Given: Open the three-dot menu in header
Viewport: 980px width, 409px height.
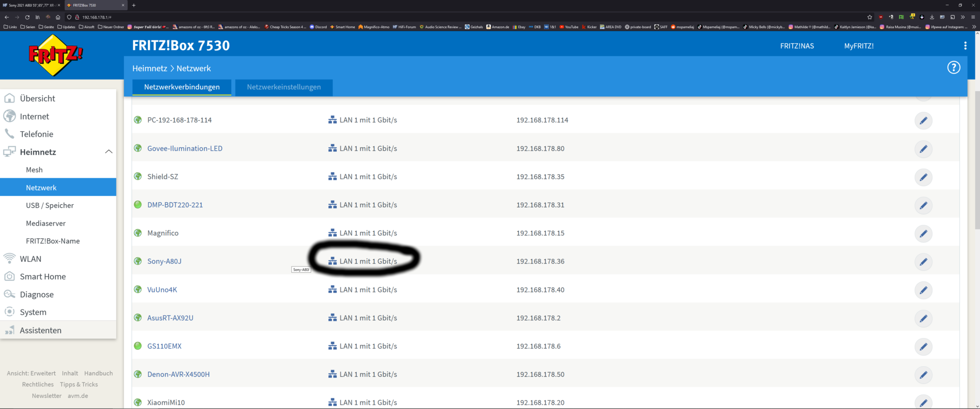Looking at the screenshot, I should coord(965,46).
